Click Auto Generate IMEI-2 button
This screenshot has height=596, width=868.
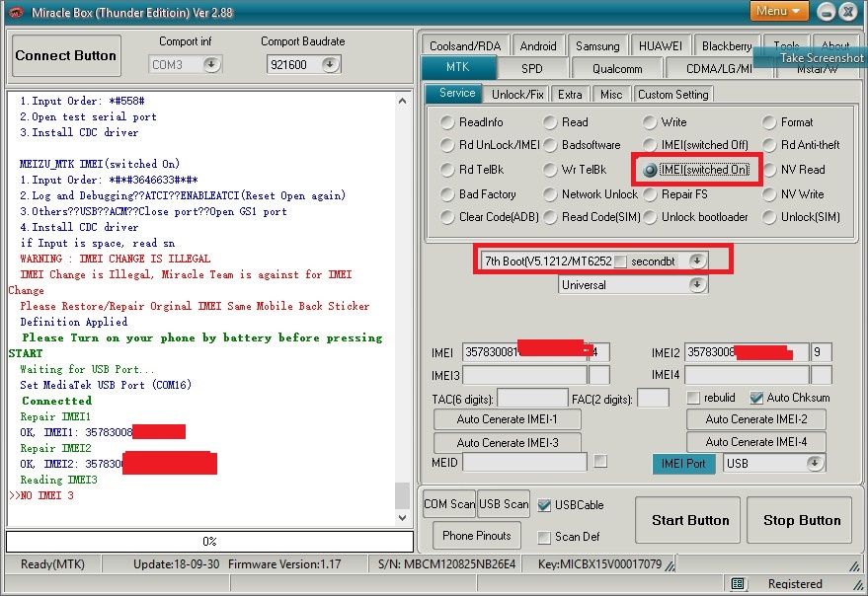point(756,419)
